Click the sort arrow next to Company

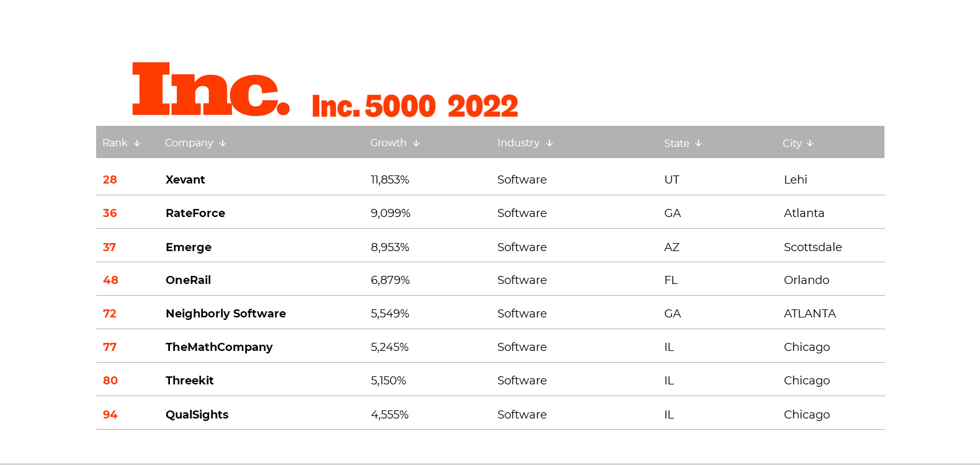tap(223, 143)
